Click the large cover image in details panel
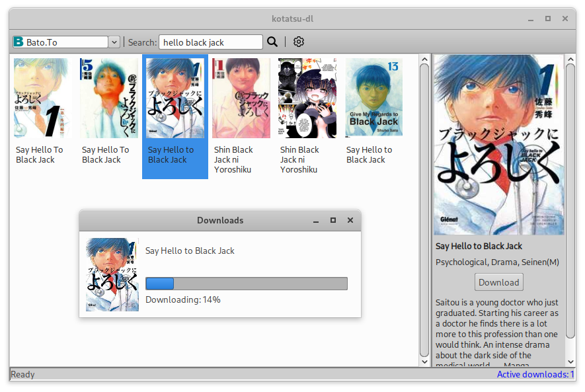 point(499,145)
